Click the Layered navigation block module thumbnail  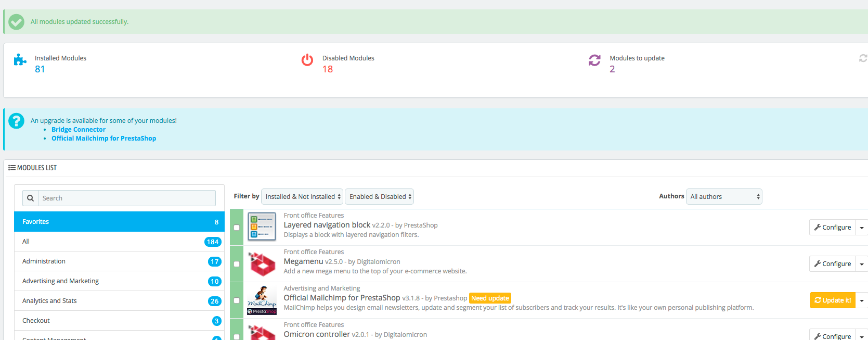(x=262, y=227)
